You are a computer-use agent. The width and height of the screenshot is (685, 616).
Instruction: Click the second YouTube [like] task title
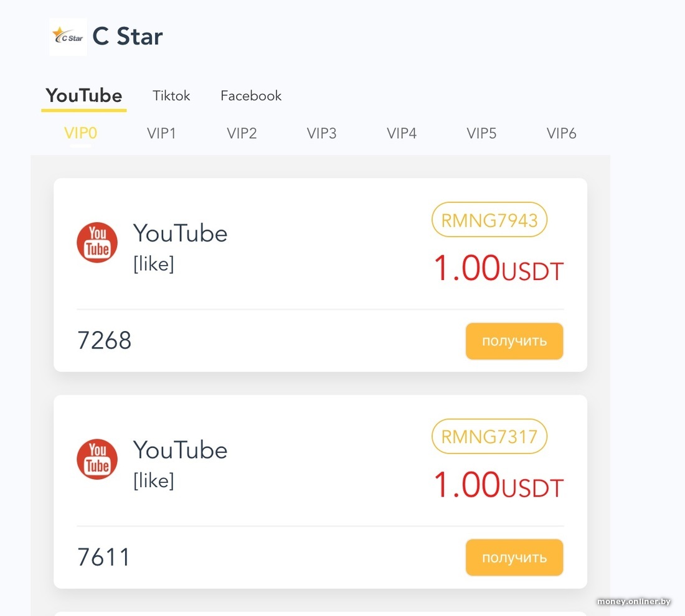(180, 464)
